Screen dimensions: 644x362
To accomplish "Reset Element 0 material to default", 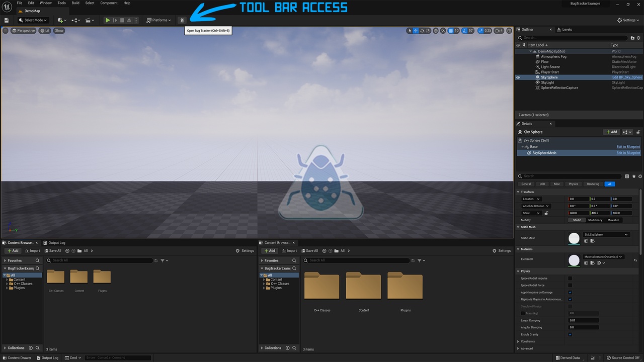I will point(635,260).
